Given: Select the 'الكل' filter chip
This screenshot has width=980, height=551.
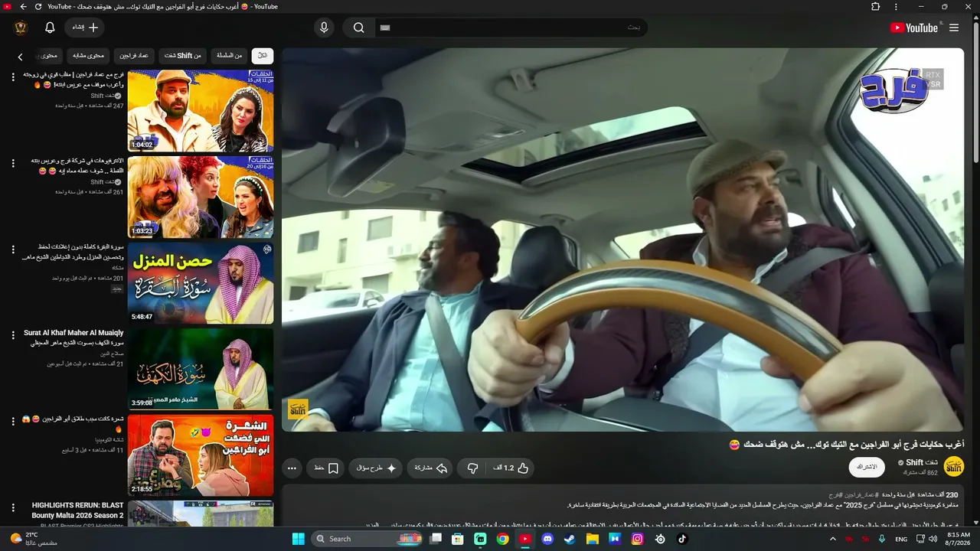Looking at the screenshot, I should tap(263, 56).
